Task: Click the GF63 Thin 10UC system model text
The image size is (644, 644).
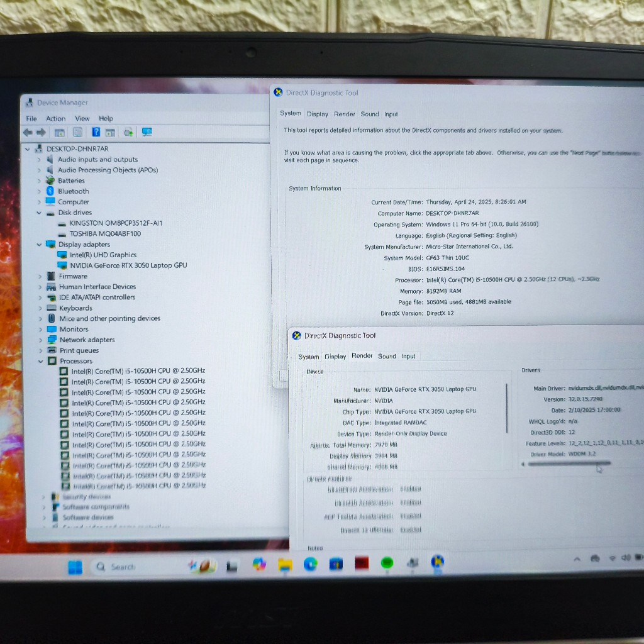Action: pos(447,258)
